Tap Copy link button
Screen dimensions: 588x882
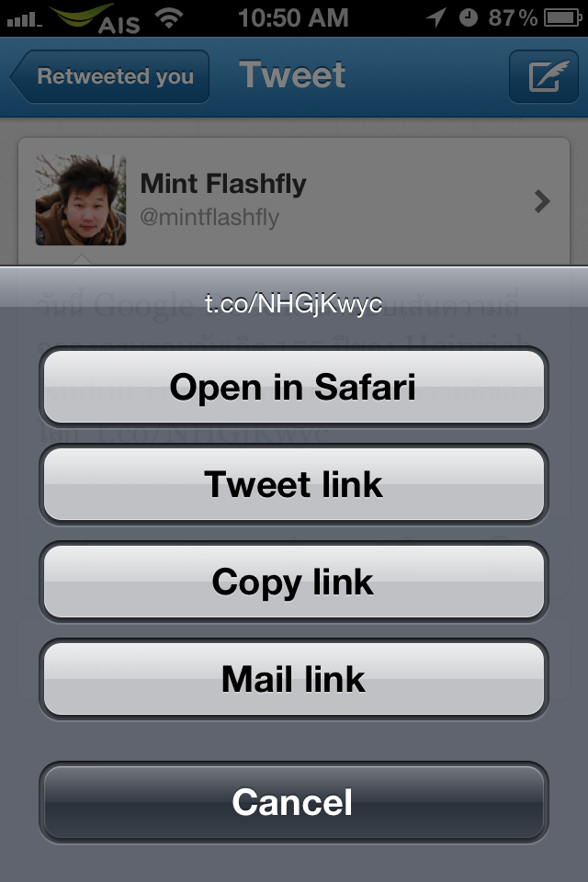click(x=294, y=582)
